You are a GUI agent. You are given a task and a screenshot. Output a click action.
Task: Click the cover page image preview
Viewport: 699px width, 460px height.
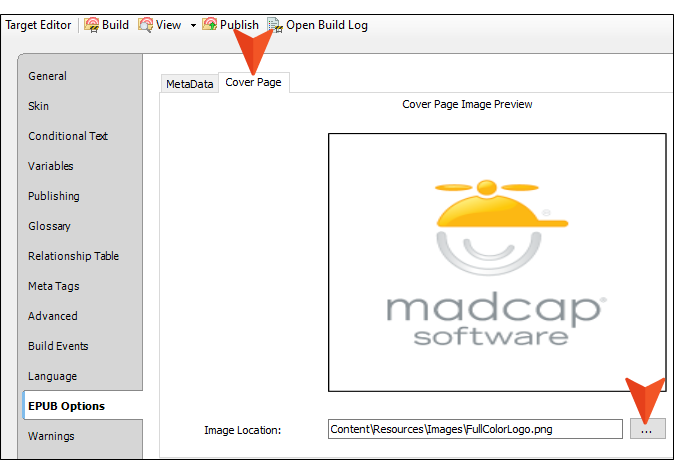[x=497, y=263]
